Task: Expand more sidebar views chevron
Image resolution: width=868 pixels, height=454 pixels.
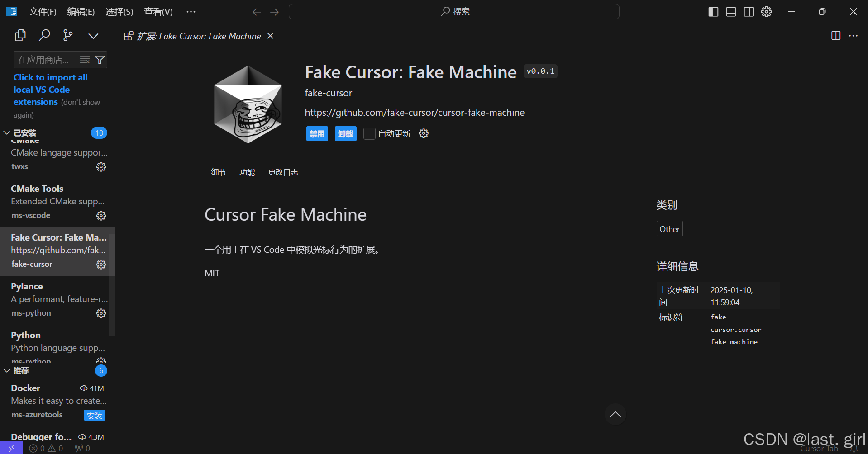Action: tap(93, 36)
